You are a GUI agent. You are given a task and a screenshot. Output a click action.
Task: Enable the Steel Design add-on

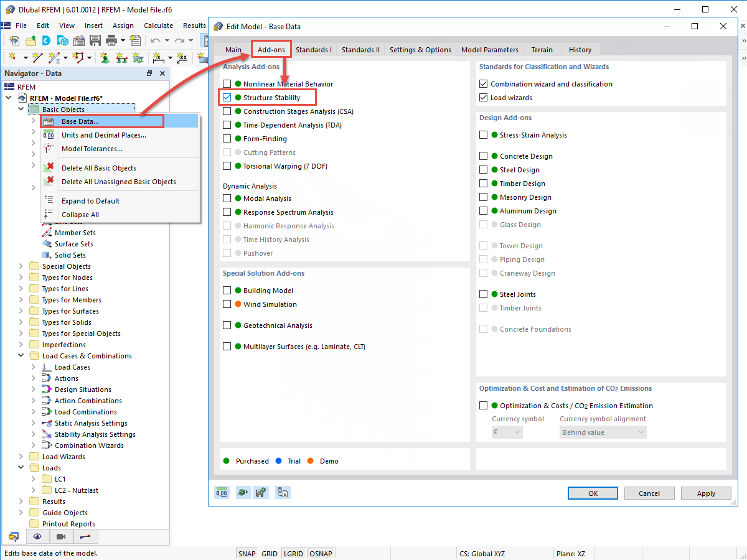[x=483, y=169]
